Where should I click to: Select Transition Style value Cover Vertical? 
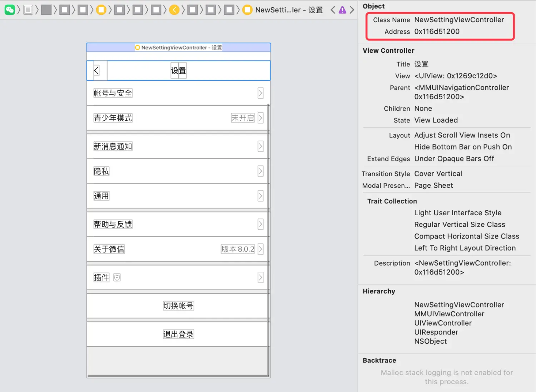pyautogui.click(x=438, y=174)
